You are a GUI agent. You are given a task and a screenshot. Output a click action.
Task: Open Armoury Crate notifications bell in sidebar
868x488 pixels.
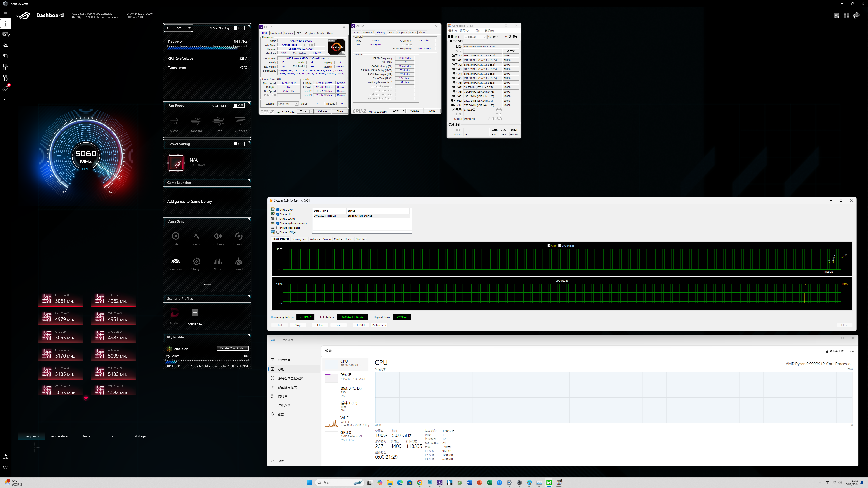pyautogui.click(x=5, y=456)
